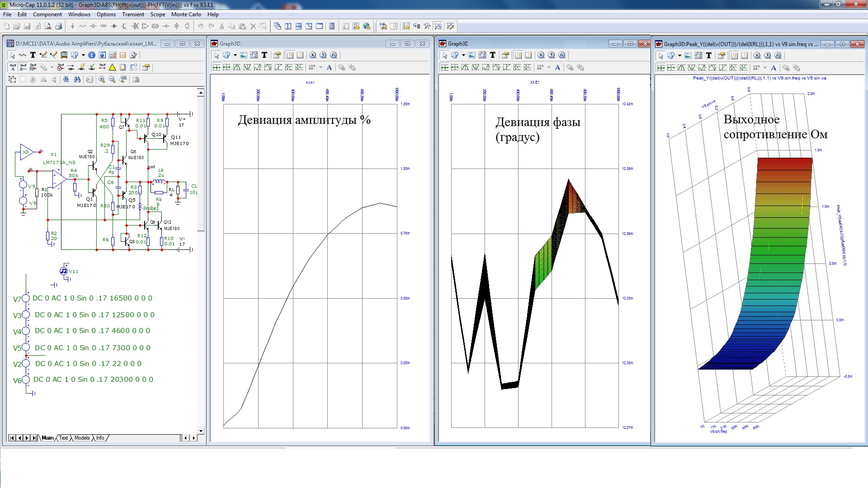Click Zoom In icon in schematic toolbar
The width and height of the screenshot is (868, 488).
point(102,80)
